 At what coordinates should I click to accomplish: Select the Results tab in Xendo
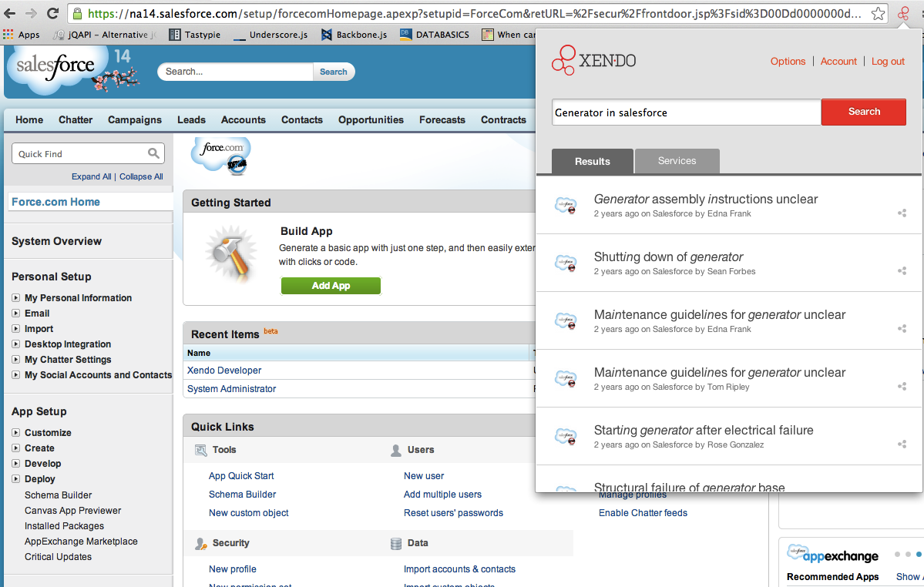point(592,161)
